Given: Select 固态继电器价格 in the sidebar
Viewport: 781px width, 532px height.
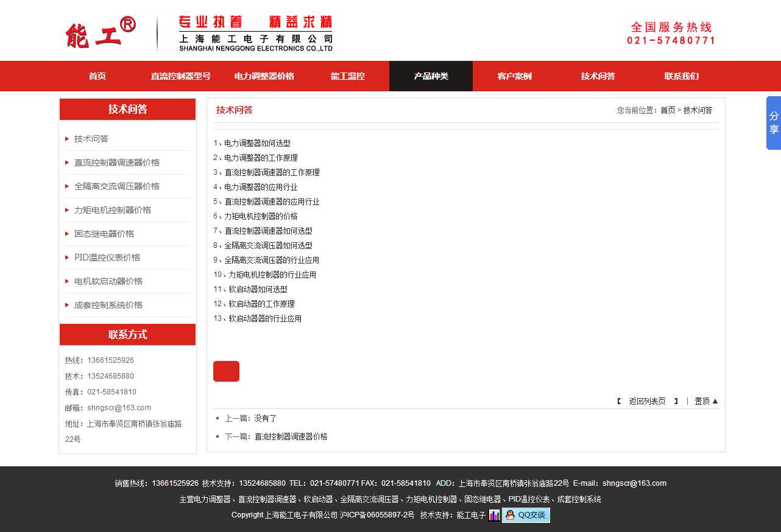Looking at the screenshot, I should (x=104, y=234).
